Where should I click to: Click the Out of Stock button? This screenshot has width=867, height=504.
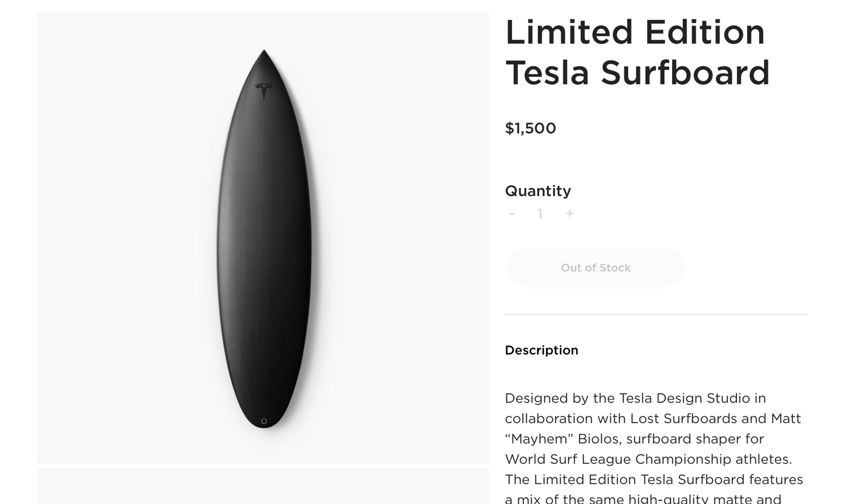pyautogui.click(x=596, y=268)
